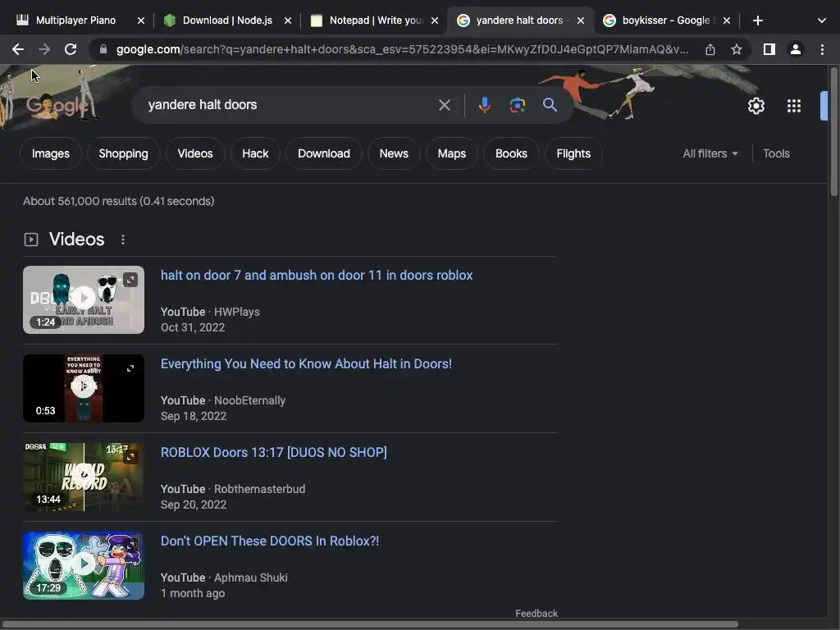
Task: Close the Multiplayer Piano tab
Action: (141, 21)
